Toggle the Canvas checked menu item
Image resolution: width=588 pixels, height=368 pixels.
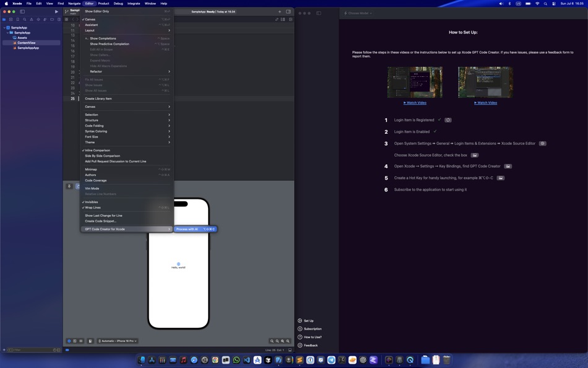point(126,20)
